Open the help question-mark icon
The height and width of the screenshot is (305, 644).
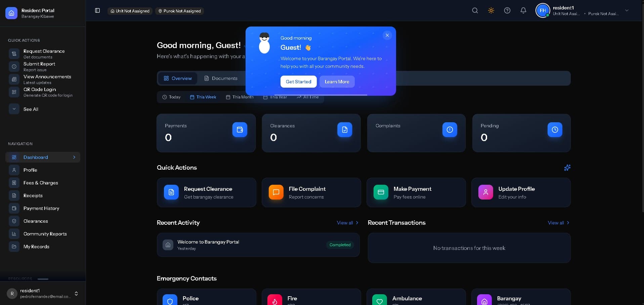[507, 10]
